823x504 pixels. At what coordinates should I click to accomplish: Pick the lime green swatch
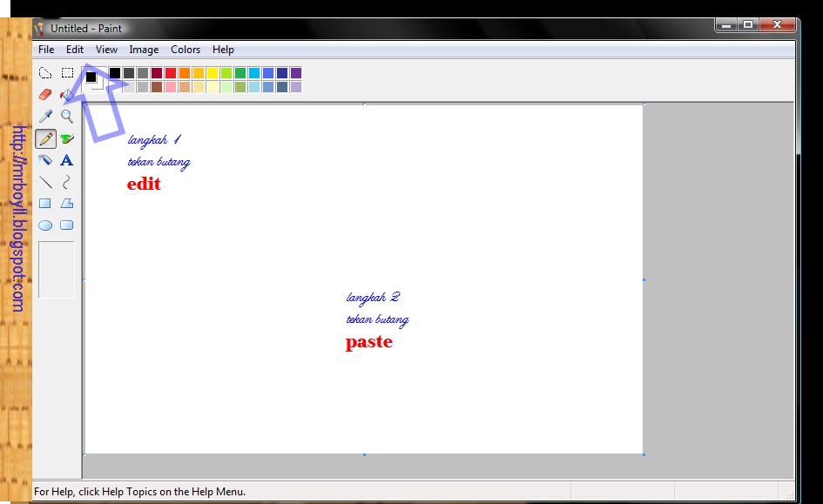pos(226,73)
